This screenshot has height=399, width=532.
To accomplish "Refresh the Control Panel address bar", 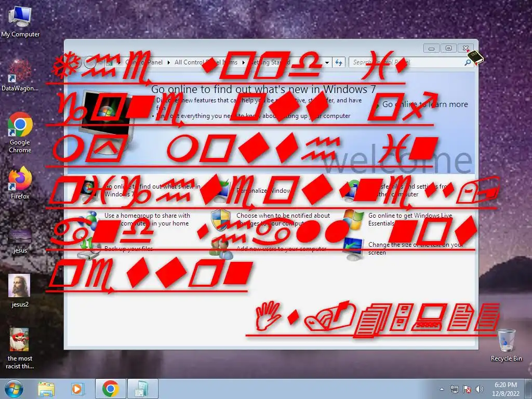I will tap(339, 62).
